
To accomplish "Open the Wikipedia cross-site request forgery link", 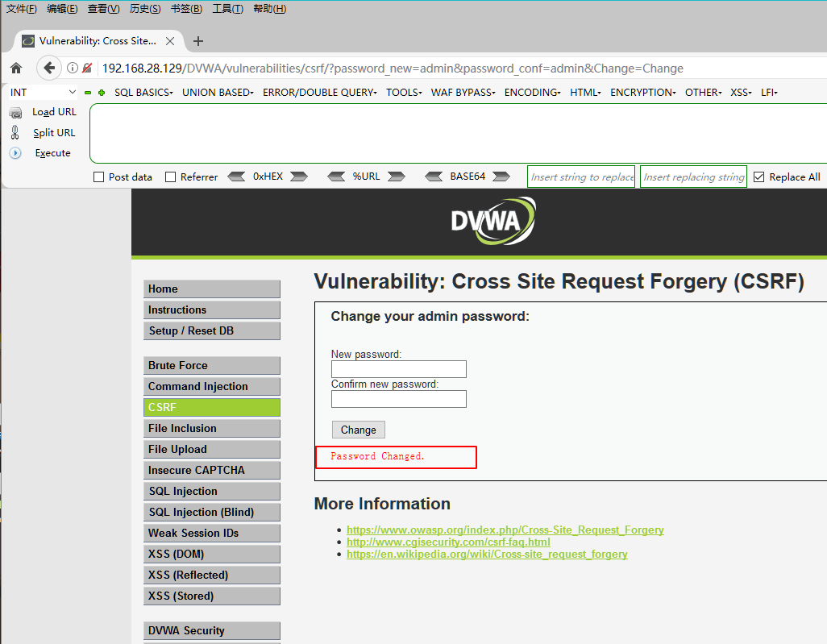I will tap(487, 554).
